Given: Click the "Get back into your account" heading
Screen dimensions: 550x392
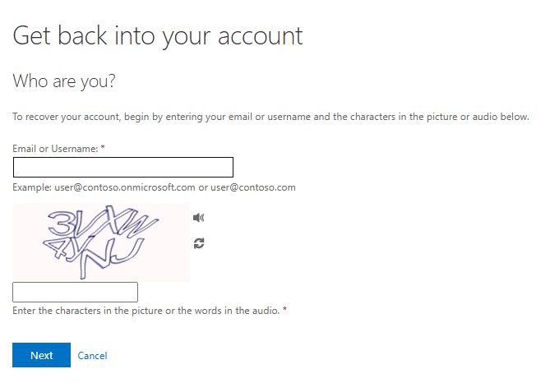Looking at the screenshot, I should tap(158, 36).
